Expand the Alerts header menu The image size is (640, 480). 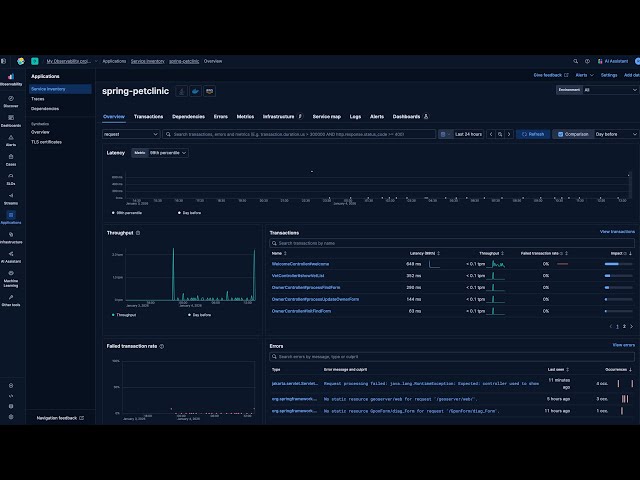coord(584,75)
